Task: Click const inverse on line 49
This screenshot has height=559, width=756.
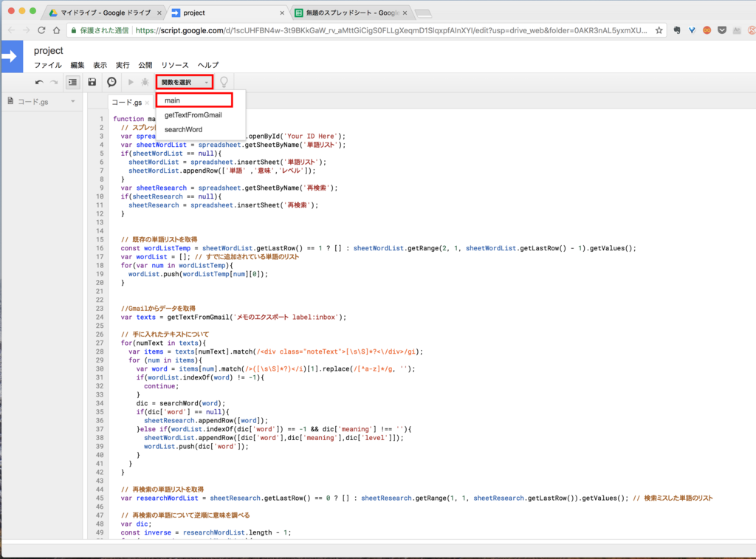Action: [145, 532]
